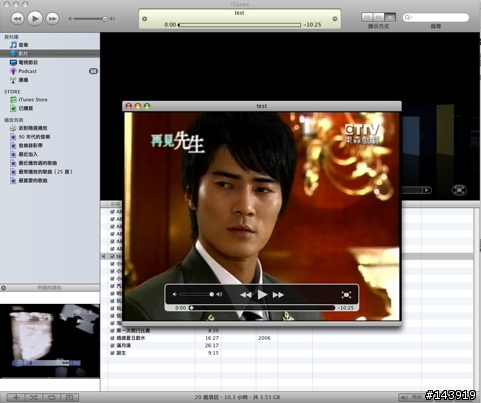The height and width of the screenshot is (403, 481).
Task: Uncheck the row with duration 9:15
Action: click(112, 353)
